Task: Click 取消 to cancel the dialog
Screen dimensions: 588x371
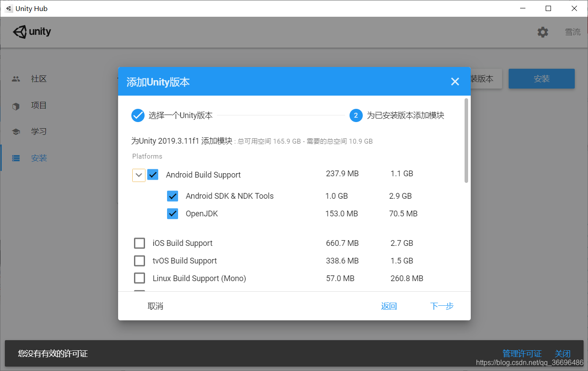Action: coord(156,306)
